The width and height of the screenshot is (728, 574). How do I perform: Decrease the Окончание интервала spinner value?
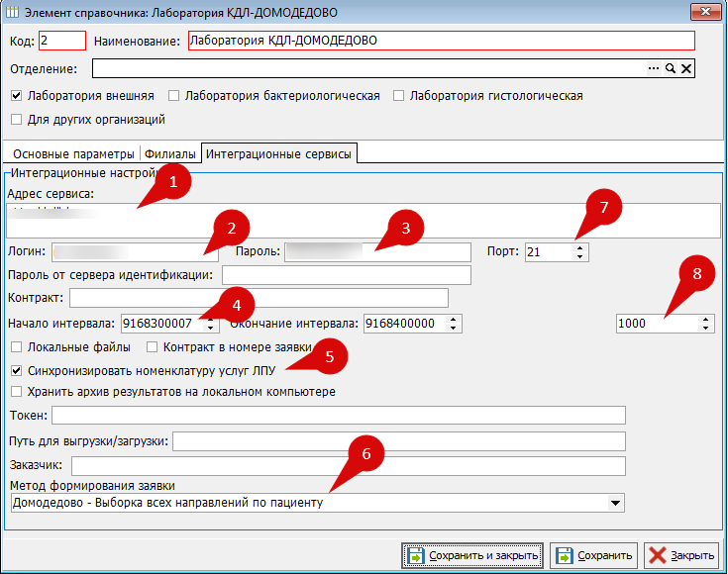(454, 328)
